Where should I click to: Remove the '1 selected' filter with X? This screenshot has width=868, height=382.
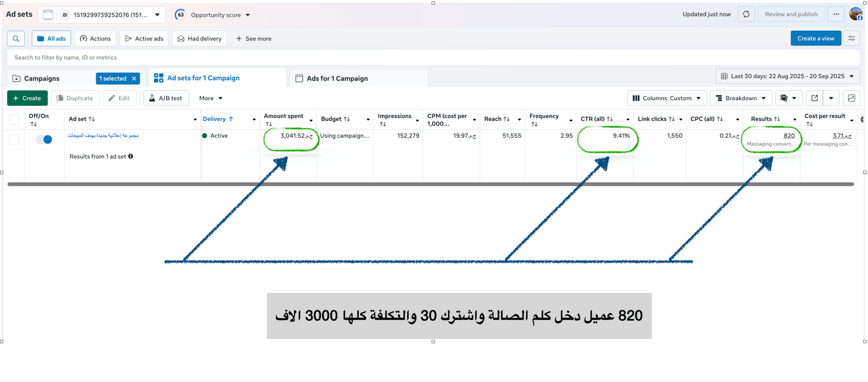click(134, 79)
